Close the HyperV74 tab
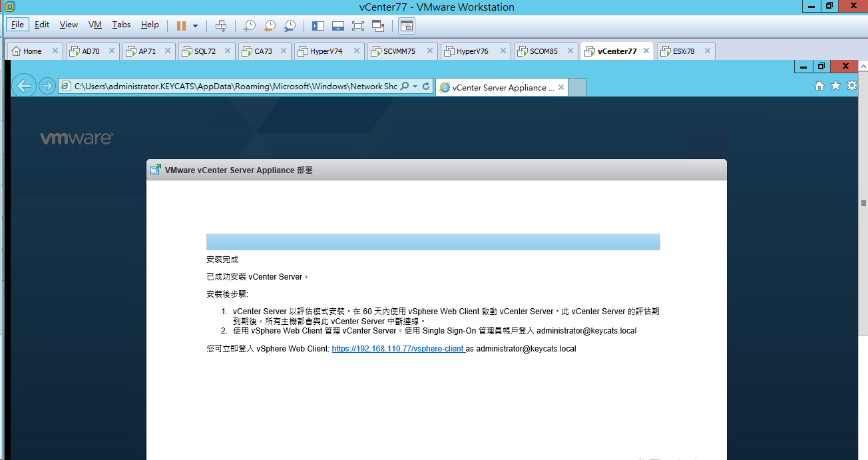Viewport: 868px width, 460px height. click(x=356, y=51)
